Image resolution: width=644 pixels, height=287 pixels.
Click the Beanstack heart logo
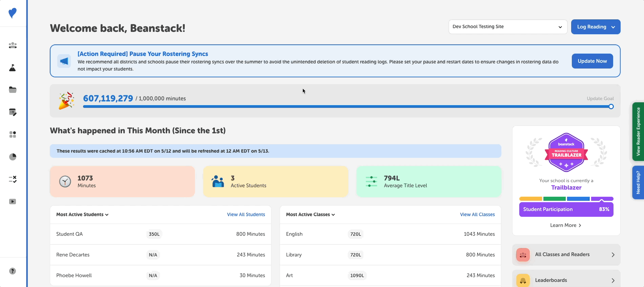13,13
